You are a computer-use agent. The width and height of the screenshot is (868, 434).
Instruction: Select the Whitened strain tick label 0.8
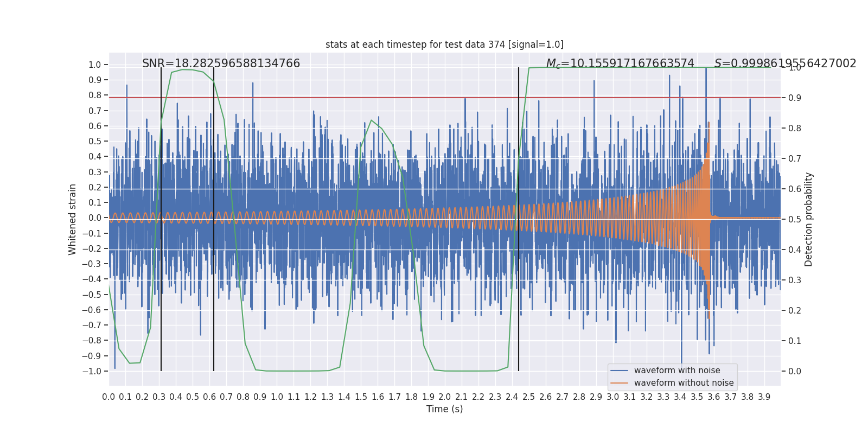pos(95,95)
